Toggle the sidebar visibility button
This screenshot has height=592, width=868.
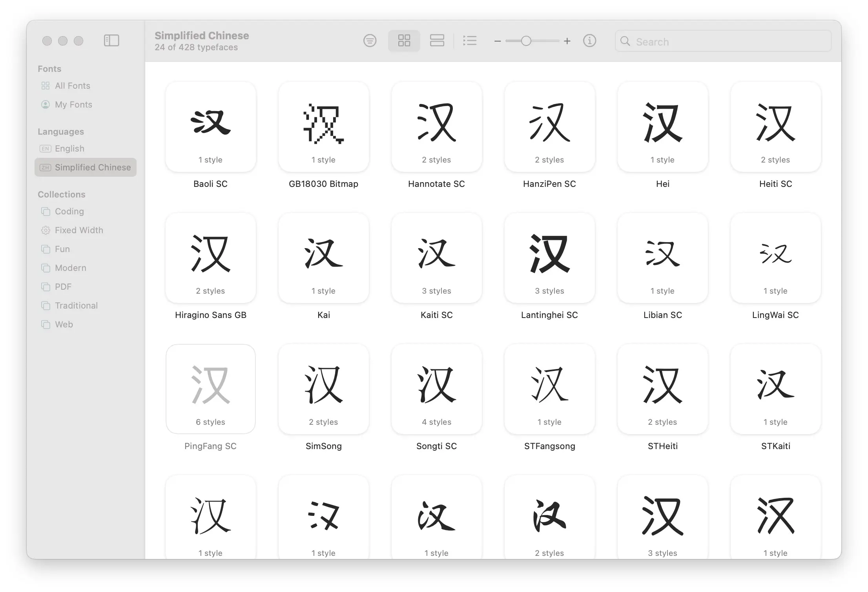pos(111,40)
